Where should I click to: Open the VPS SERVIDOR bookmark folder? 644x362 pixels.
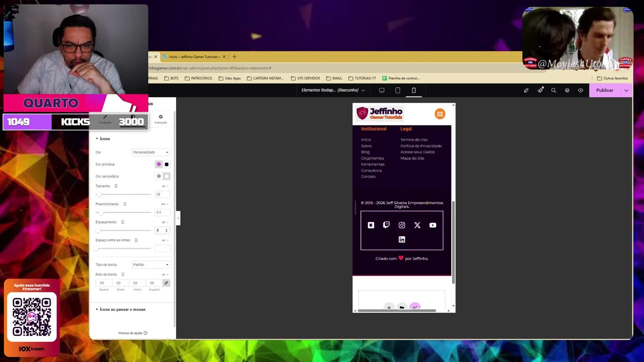(305, 78)
